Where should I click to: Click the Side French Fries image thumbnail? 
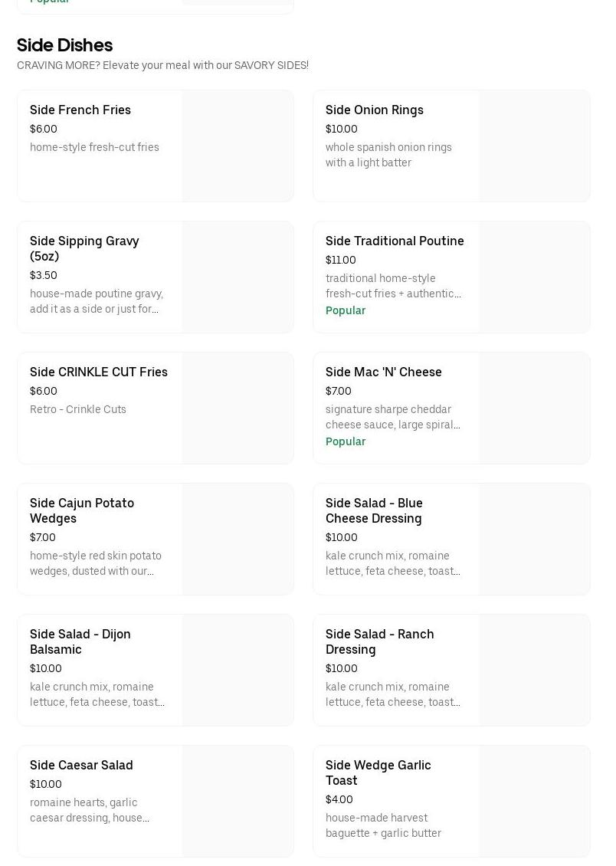[x=238, y=146]
